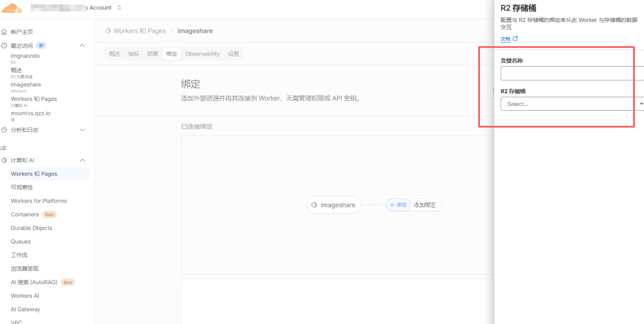Screen dimensions: 644x324
Task: Click the 添加绑定 label
Action: 425,205
